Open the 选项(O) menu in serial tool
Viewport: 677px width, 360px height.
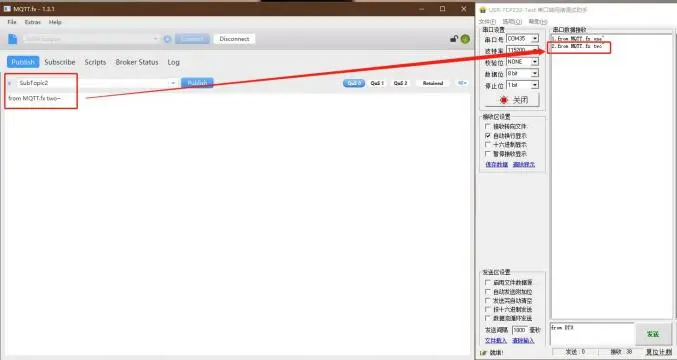coord(512,22)
